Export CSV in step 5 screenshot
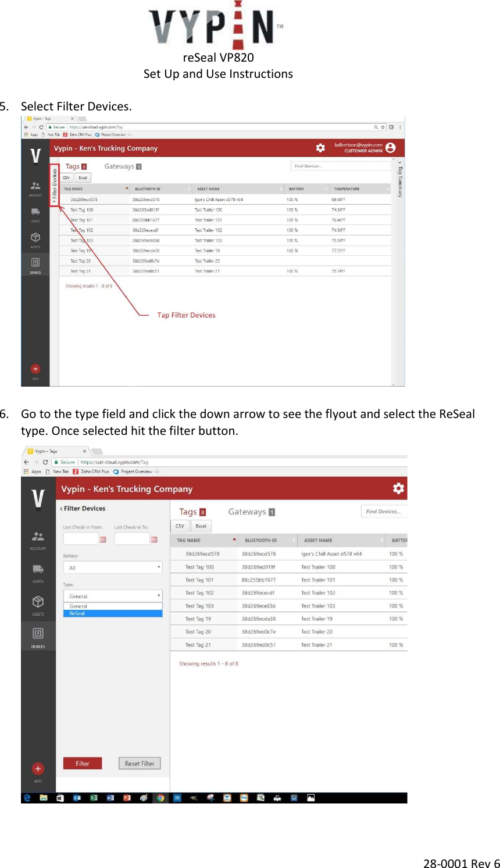Image resolution: width=500 pixels, height=868 pixels. point(66,178)
